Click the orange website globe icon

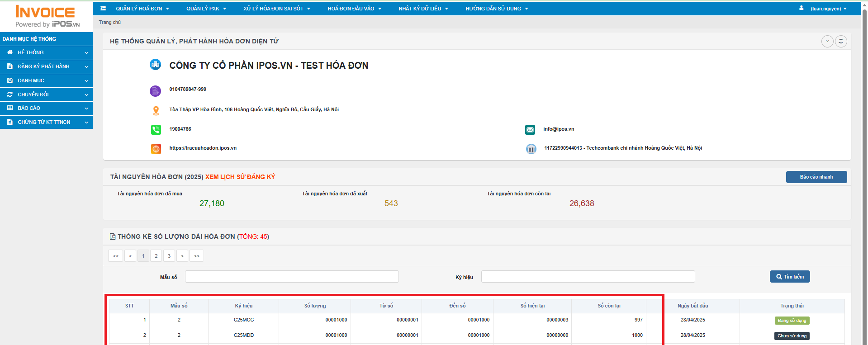(156, 149)
